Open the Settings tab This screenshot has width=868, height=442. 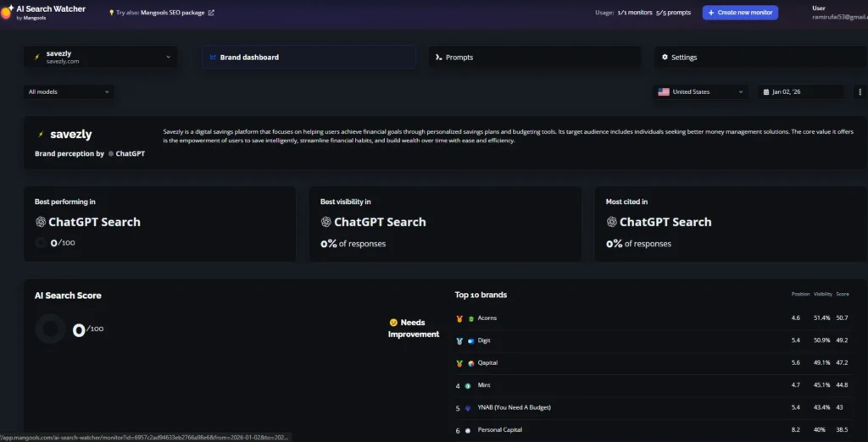760,57
